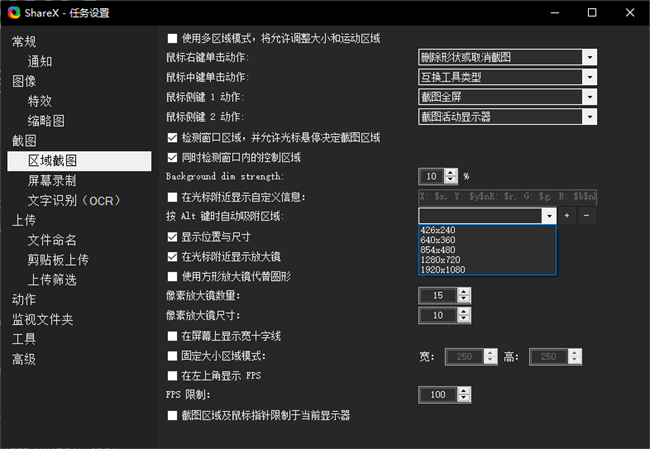Increase the 像素放大镜尺寸 spinner value
The image size is (650, 449).
[465, 311]
